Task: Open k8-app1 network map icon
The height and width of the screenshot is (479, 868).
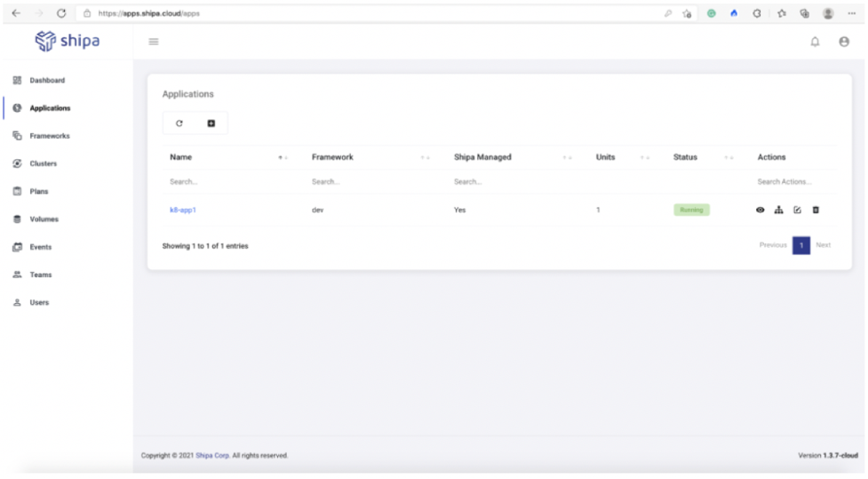Action: coord(778,210)
